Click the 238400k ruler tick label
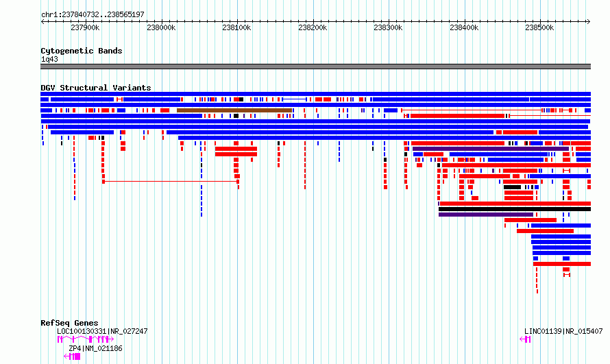610x364 pixels. click(x=464, y=28)
